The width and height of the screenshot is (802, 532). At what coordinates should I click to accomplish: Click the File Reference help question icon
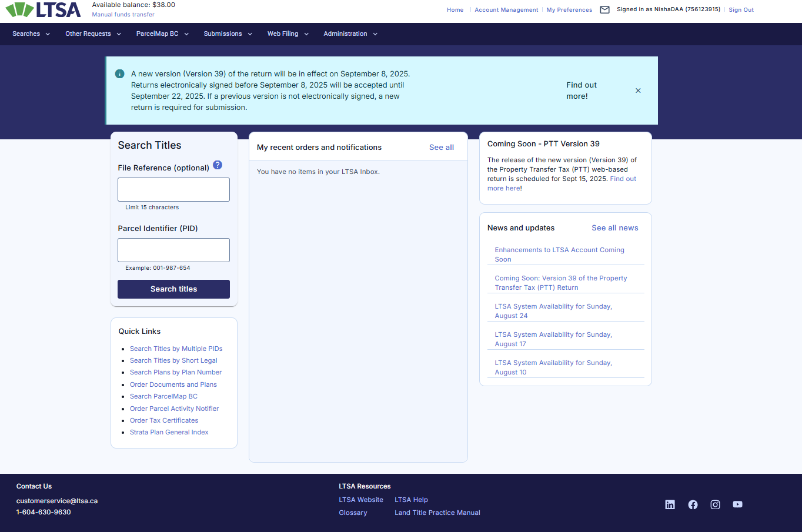coord(218,165)
